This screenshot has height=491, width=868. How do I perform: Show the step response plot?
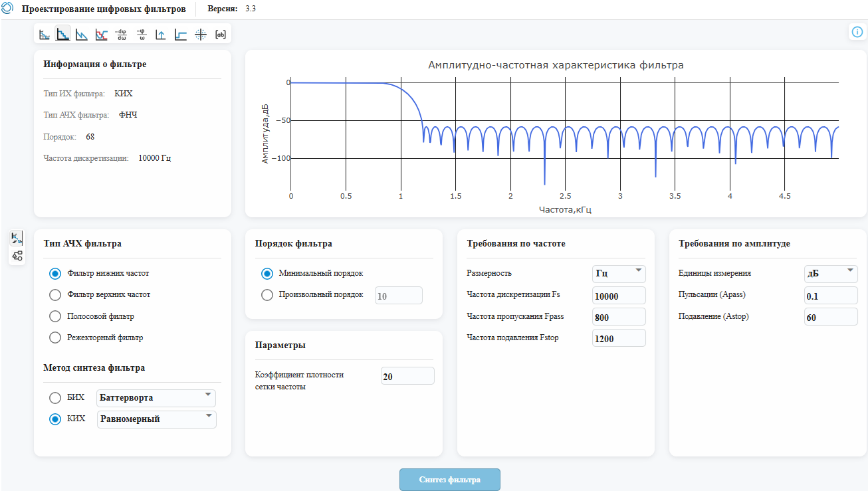pos(181,35)
